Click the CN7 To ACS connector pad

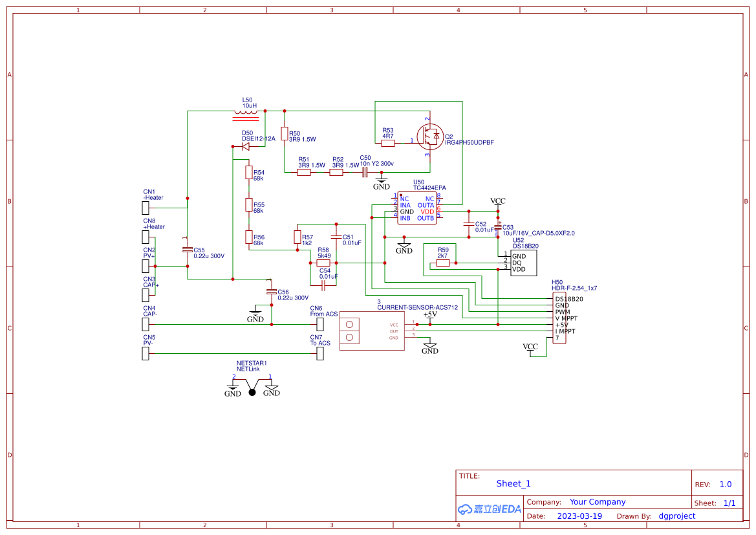[320, 354]
